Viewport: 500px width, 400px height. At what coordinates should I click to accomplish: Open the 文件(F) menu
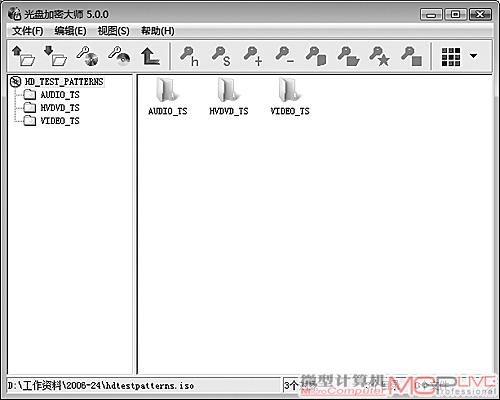coord(28,31)
